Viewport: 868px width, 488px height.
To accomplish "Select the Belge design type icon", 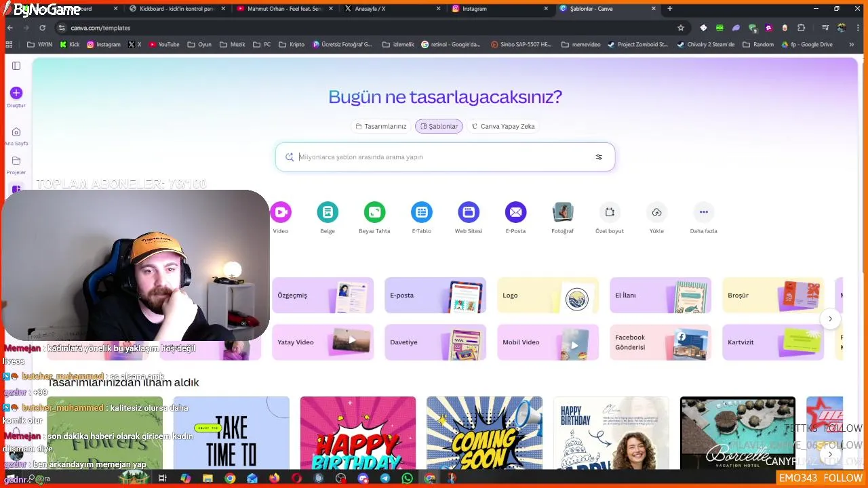I will point(328,212).
